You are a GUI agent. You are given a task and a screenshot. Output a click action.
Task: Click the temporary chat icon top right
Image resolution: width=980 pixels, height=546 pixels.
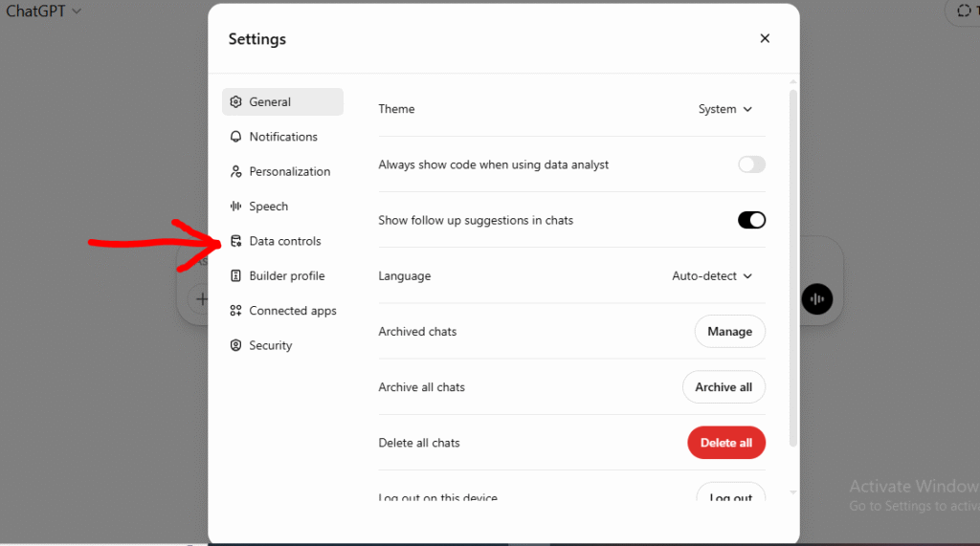click(964, 11)
